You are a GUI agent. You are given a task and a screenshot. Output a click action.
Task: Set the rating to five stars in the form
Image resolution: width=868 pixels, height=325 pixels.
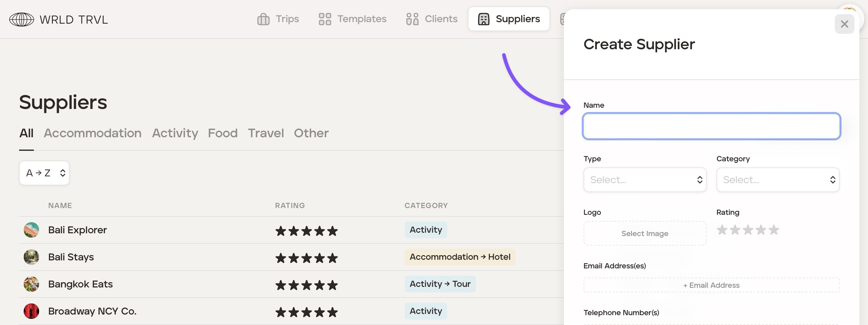pos(774,230)
